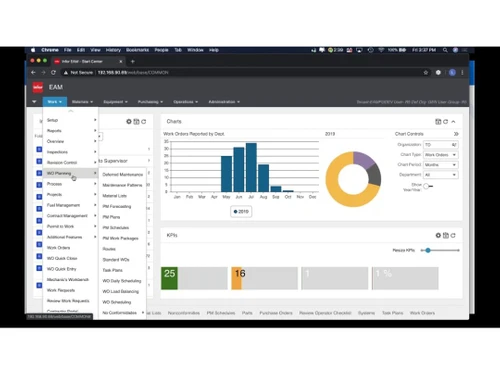Choose PM Work Packages in submenu

[x=122, y=238]
